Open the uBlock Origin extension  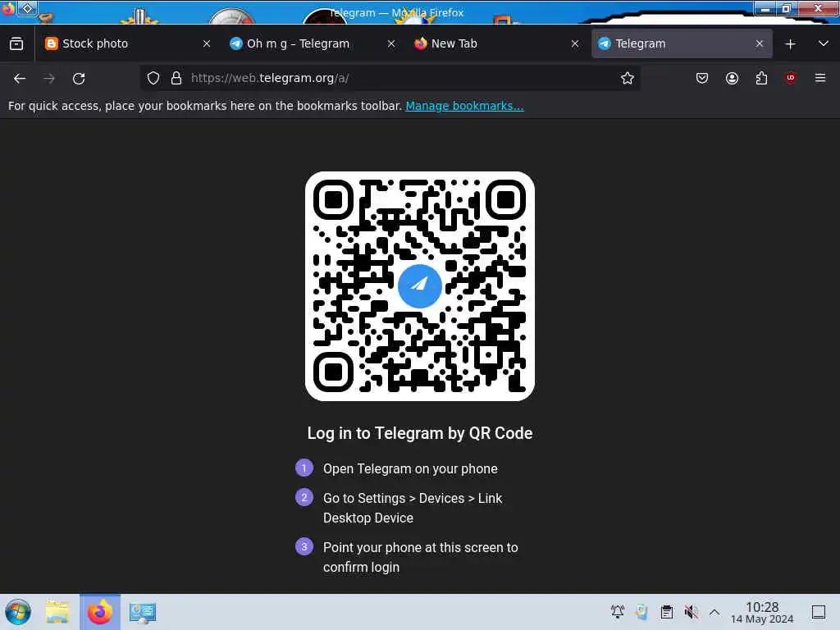coord(791,78)
